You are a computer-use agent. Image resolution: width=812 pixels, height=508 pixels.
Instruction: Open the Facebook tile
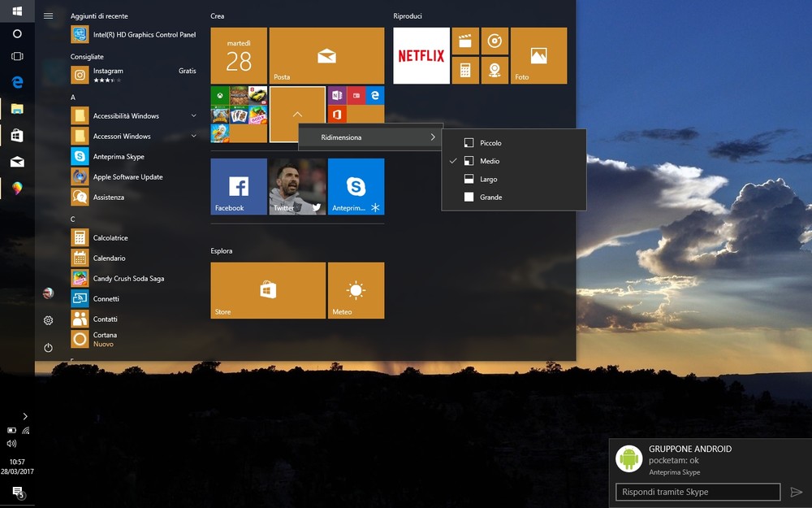(239, 187)
